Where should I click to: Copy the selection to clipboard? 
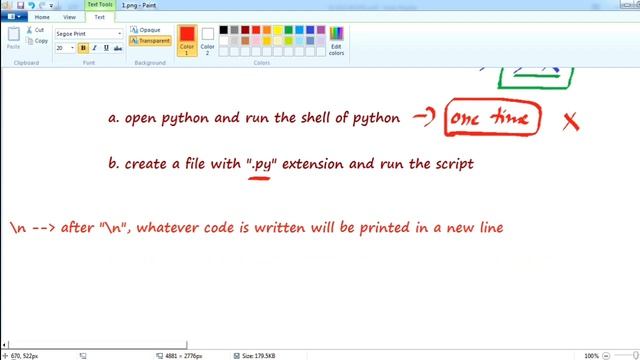coord(37,41)
